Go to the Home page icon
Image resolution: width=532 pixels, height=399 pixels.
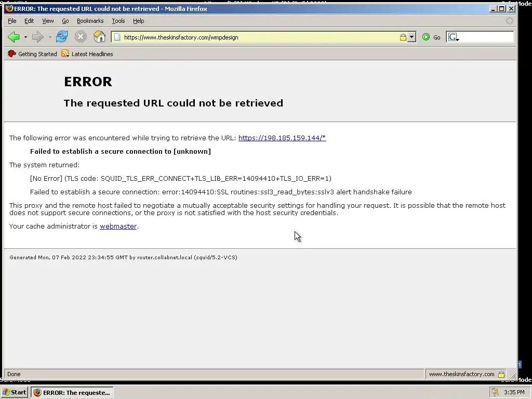(99, 37)
